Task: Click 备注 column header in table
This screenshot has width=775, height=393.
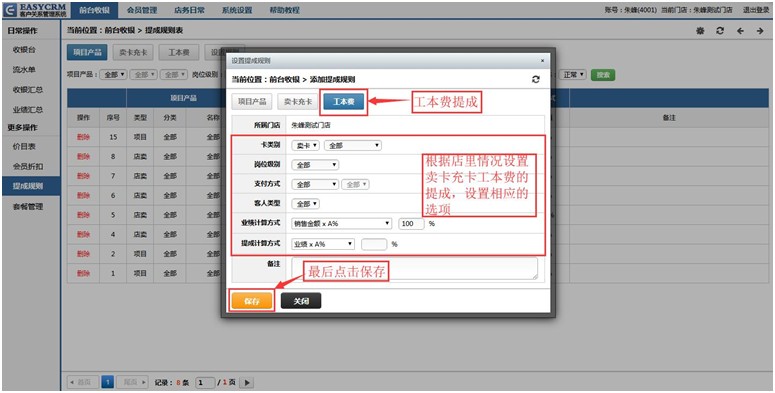Action: [669, 118]
